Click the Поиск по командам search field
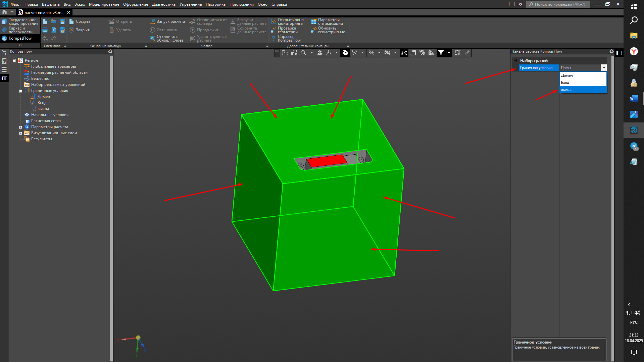 coord(559,4)
